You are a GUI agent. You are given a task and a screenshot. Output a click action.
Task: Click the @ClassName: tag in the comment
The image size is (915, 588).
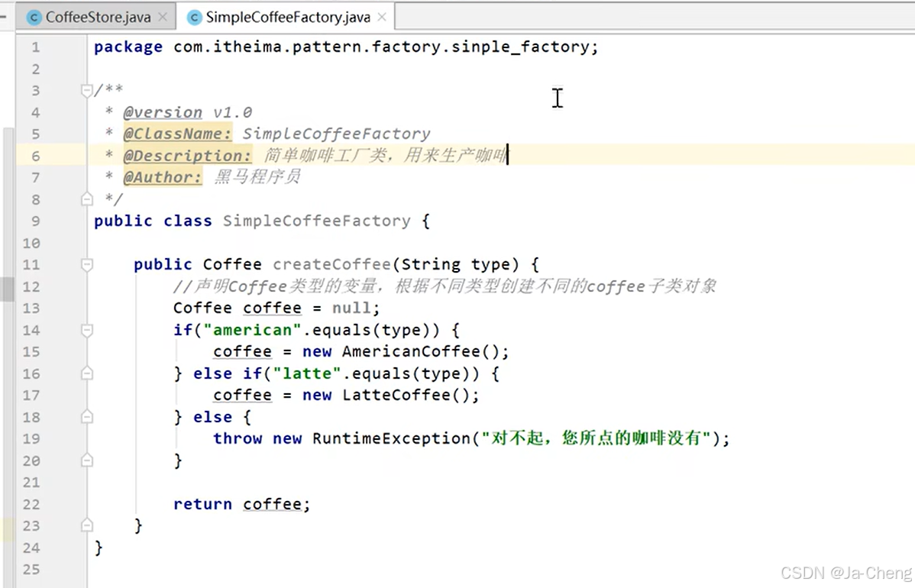pos(177,134)
